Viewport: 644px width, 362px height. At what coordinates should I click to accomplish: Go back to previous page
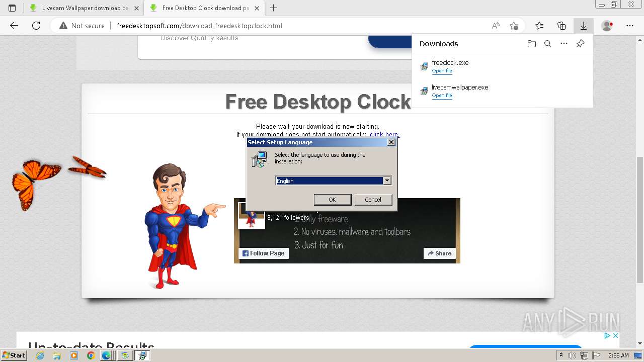(x=14, y=26)
